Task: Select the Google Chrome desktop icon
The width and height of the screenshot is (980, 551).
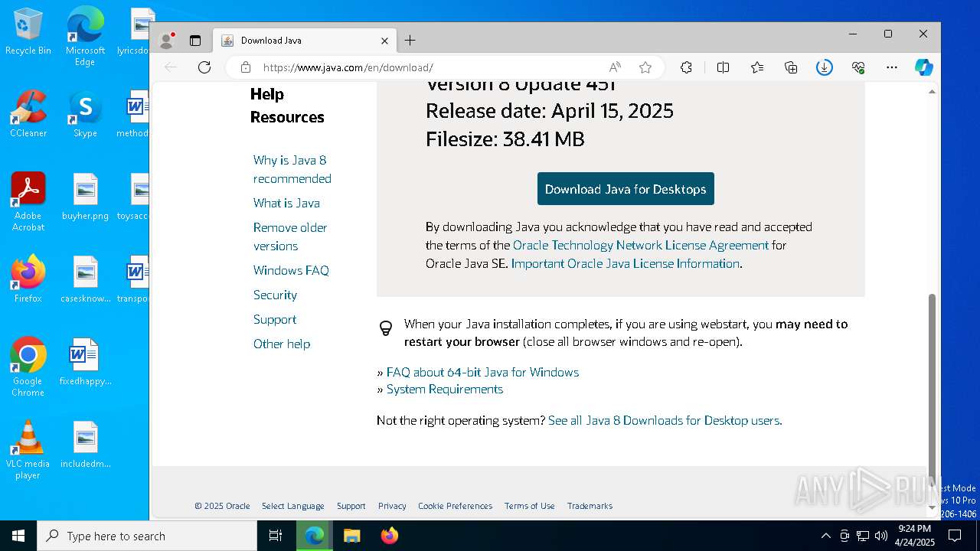Action: (x=28, y=367)
